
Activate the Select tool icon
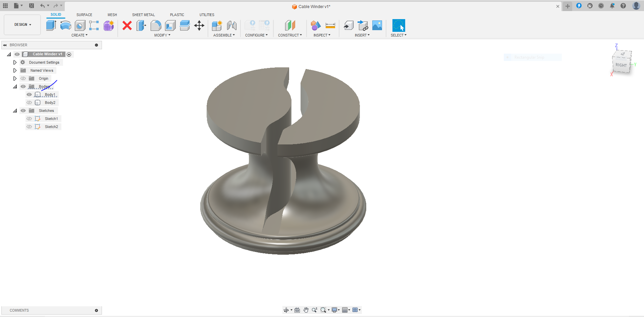399,25
